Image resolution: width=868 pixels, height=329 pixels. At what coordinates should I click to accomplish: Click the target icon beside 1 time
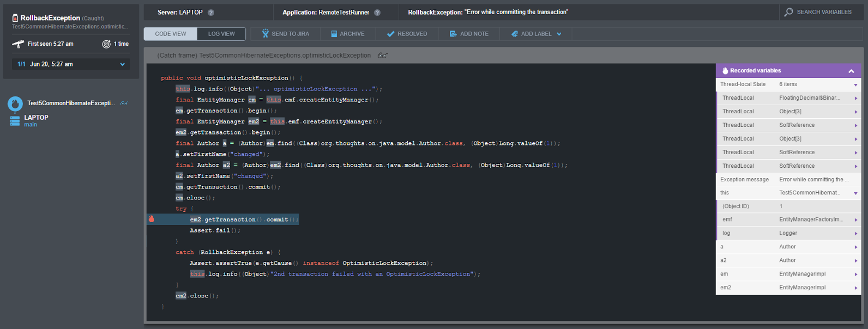(x=106, y=44)
